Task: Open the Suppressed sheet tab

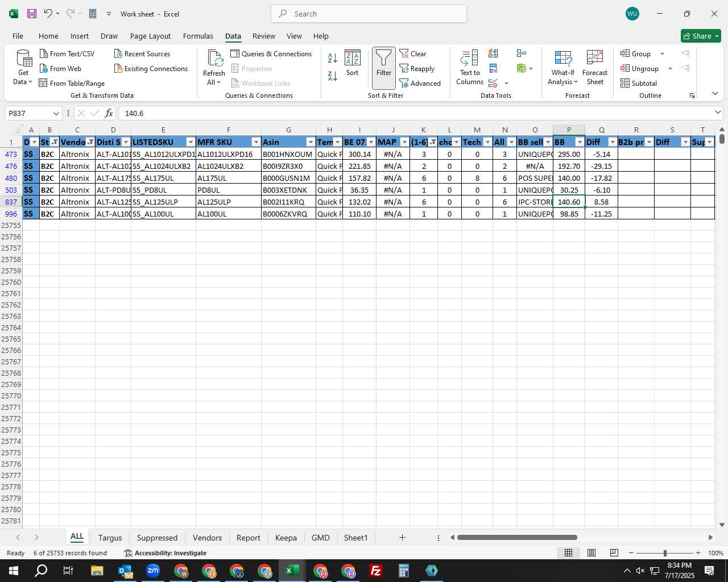Action: (157, 538)
